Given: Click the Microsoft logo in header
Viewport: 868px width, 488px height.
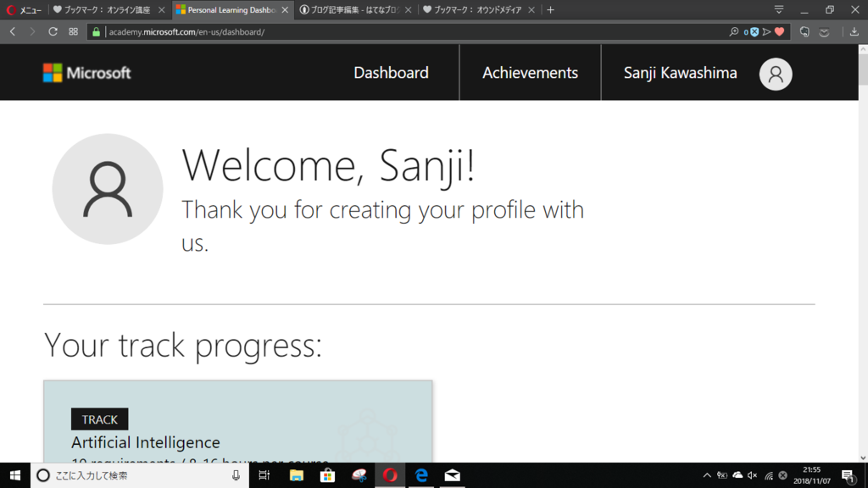Looking at the screenshot, I should pyautogui.click(x=87, y=73).
